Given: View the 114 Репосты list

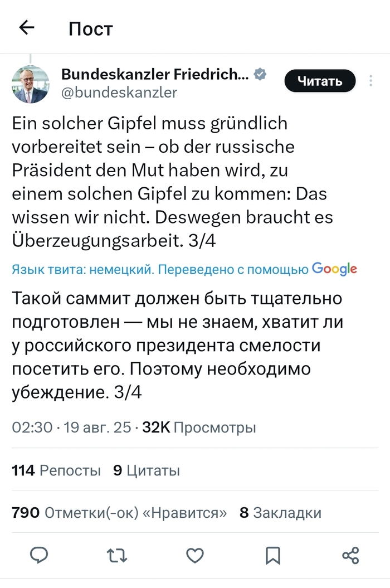Looking at the screenshot, I should 56,471.
